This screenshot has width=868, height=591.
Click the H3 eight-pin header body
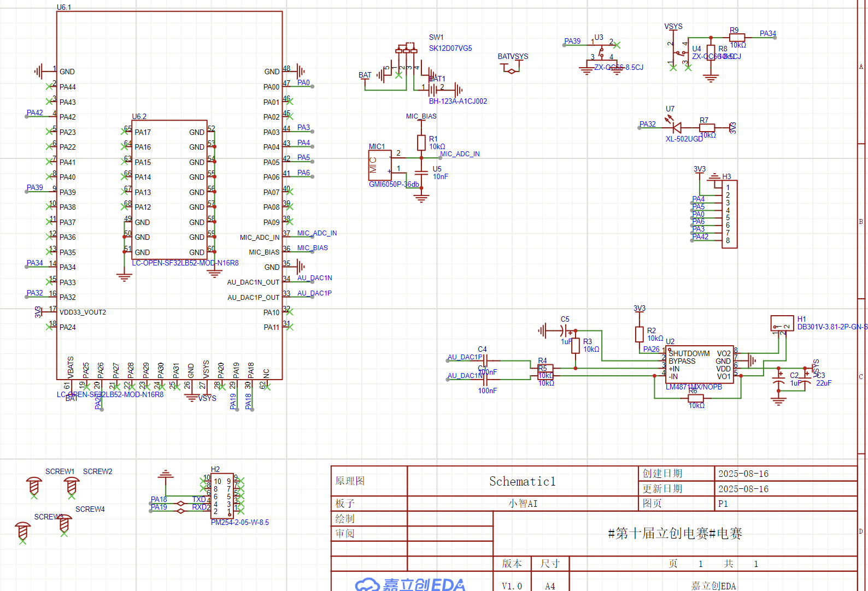pyautogui.click(x=729, y=214)
